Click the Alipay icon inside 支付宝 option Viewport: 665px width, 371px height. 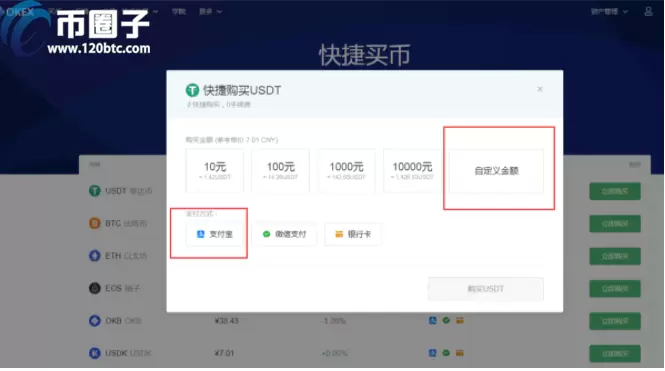(x=201, y=234)
